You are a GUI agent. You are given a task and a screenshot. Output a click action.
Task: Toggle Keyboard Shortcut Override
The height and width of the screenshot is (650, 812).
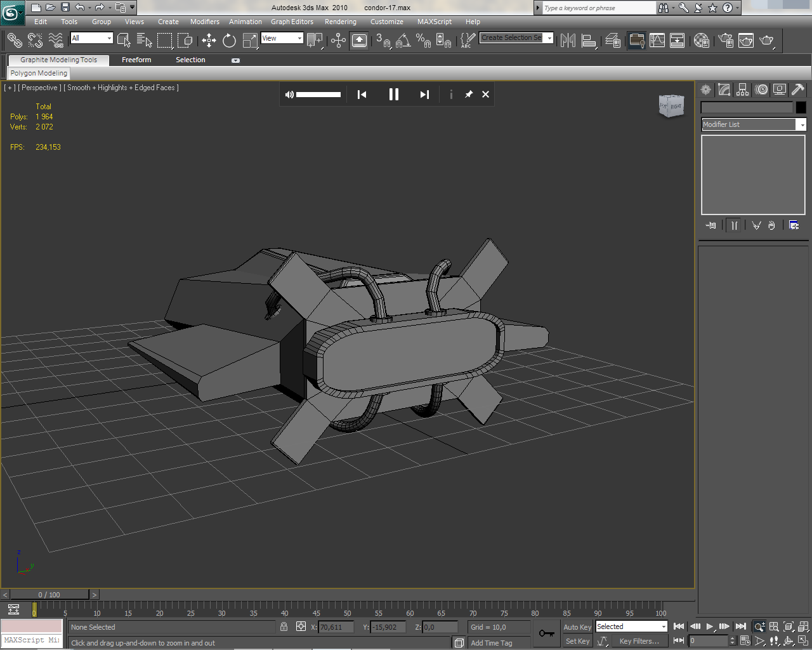pyautogui.click(x=359, y=41)
